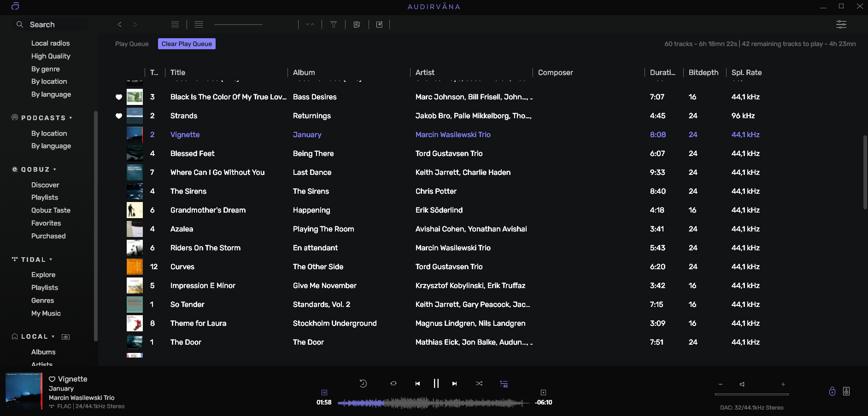
Task: Pause the current track
Action: coord(436,383)
